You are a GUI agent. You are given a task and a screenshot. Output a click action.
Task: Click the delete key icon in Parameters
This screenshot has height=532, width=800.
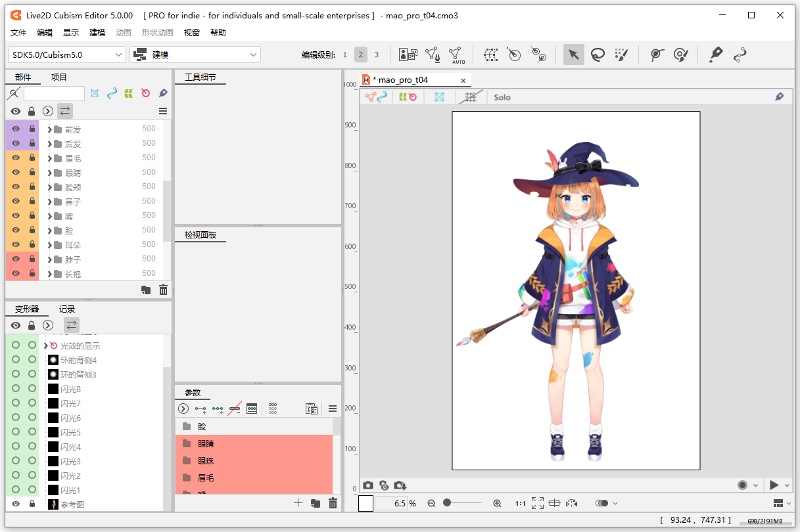point(235,409)
